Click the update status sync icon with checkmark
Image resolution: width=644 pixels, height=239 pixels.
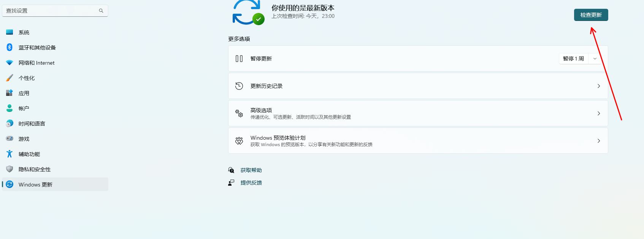tap(248, 12)
